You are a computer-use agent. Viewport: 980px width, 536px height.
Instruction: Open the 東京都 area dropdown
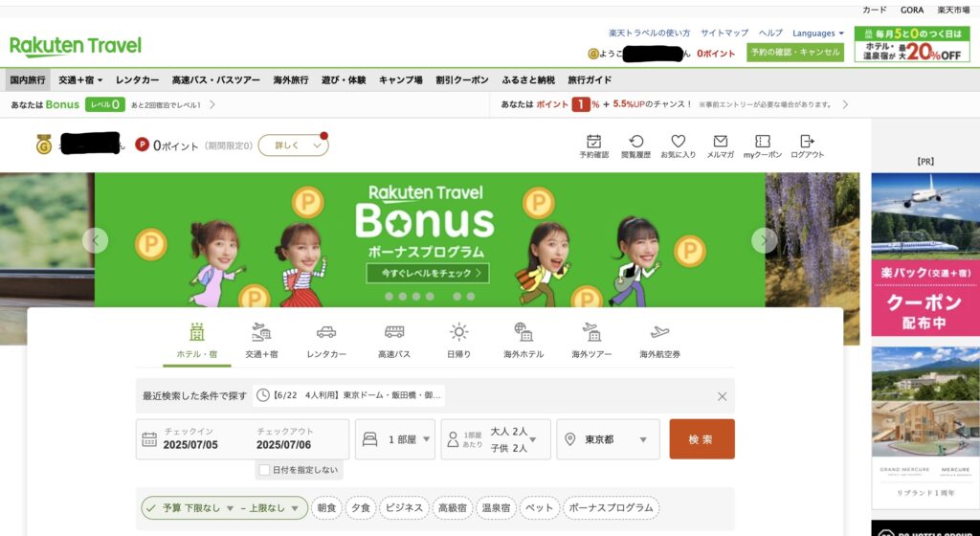[x=608, y=439]
